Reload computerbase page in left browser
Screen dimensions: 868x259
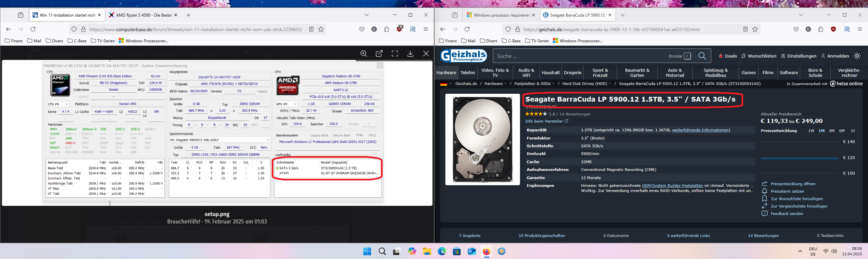pyautogui.click(x=33, y=29)
